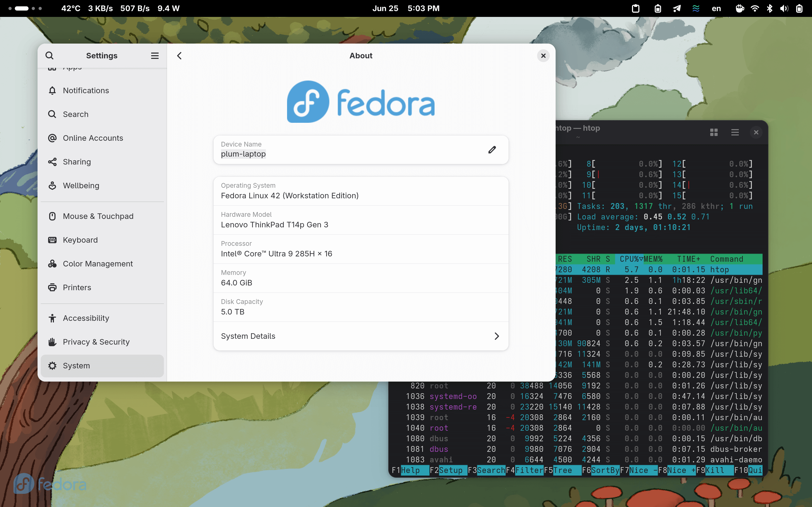Click the Bluetooth icon in the top bar
812x507 pixels.
(x=769, y=8)
